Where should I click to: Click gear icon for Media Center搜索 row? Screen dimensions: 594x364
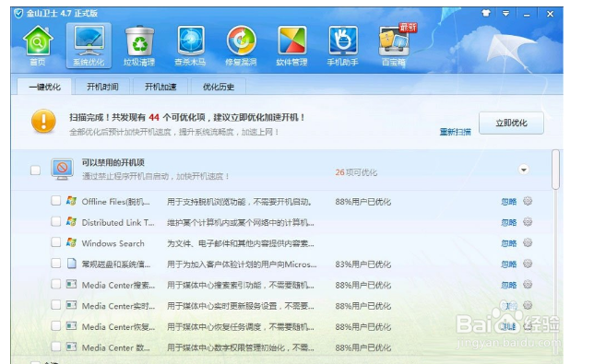pos(528,284)
